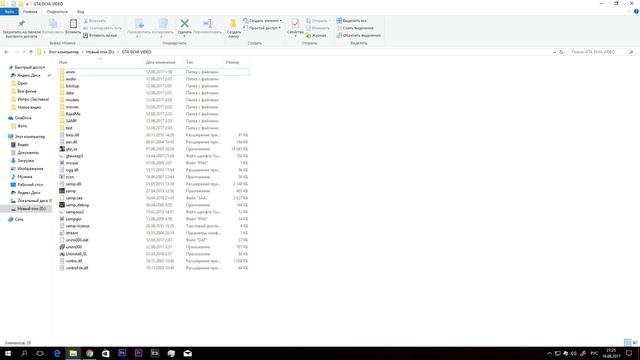The image size is (640, 360).
Task: Click the Windows Start button
Action: tap(8, 353)
